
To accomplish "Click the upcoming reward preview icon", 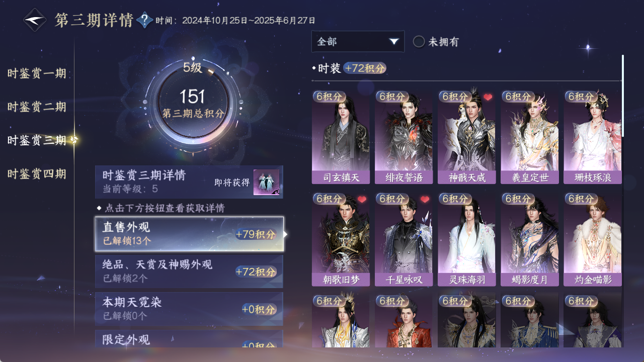I will tap(266, 182).
